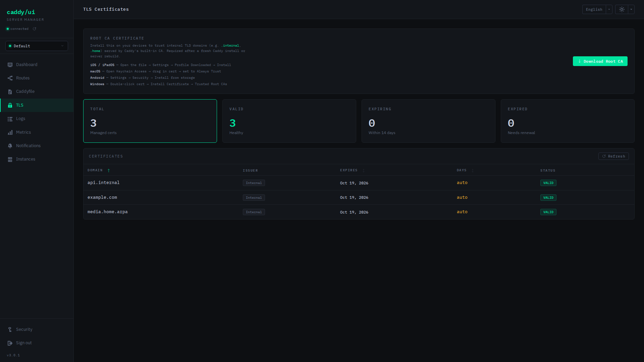Open the Default instance dropdown
This screenshot has width=644, height=362.
(x=37, y=46)
